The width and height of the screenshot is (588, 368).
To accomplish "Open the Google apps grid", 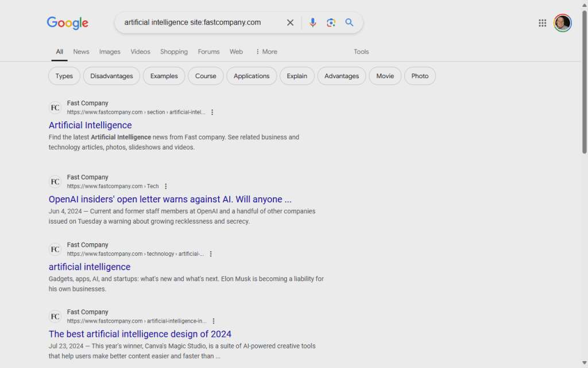I will pos(542,23).
